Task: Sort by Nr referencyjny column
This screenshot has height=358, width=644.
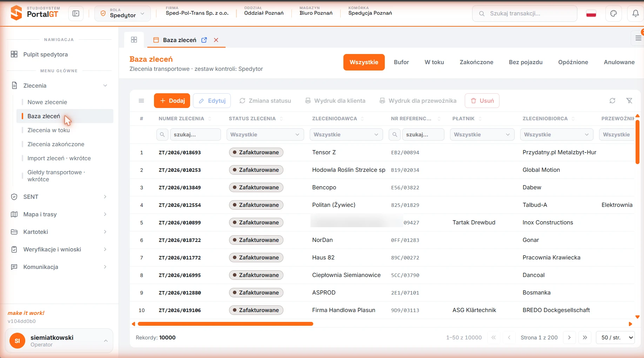Action: (x=439, y=119)
